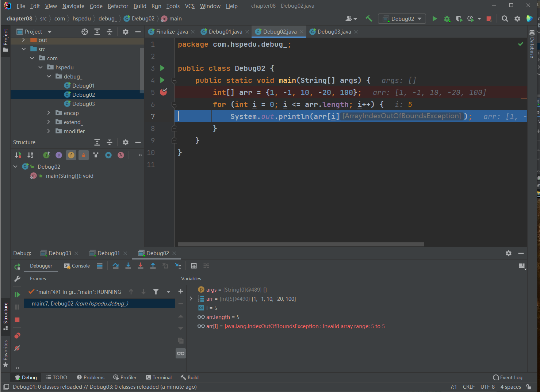Open the TODO tool window
Viewport: 540px width, 392px height.
[x=57, y=377]
